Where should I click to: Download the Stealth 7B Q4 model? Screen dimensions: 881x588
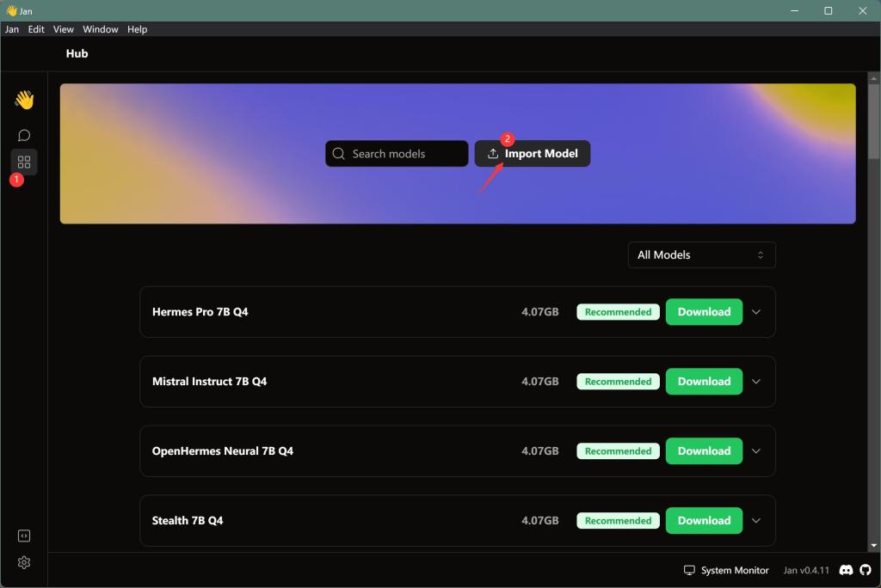(x=704, y=521)
